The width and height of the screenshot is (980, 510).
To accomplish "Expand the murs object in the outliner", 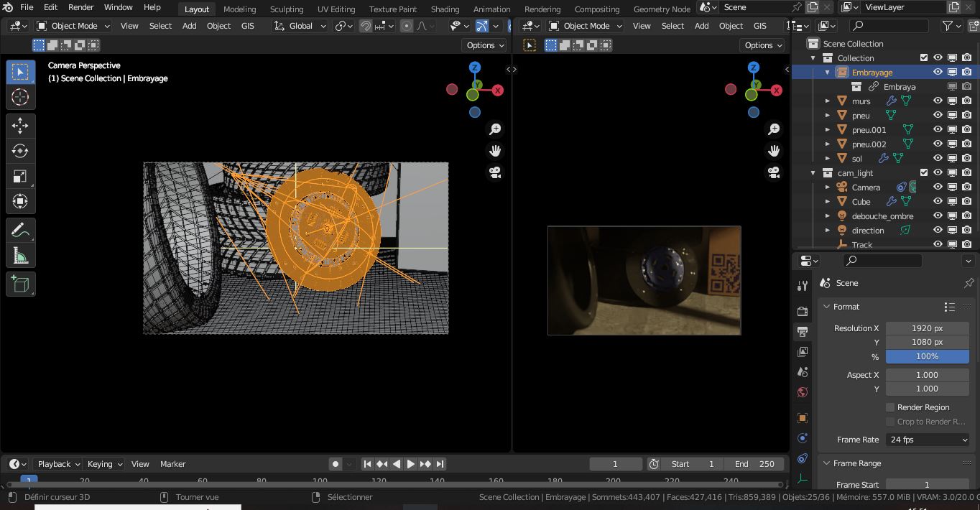I will [x=827, y=101].
